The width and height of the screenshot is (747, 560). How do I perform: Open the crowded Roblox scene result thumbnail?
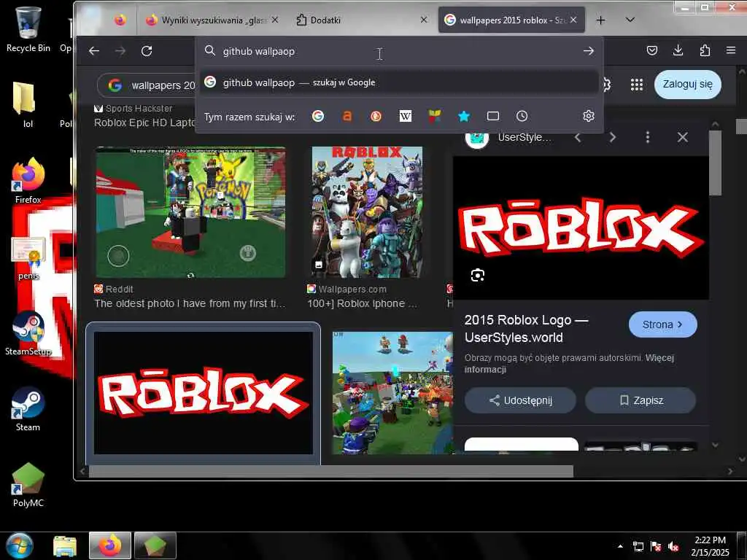coord(392,393)
